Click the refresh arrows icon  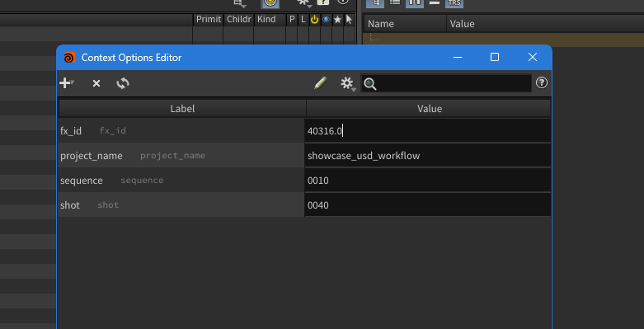[122, 83]
